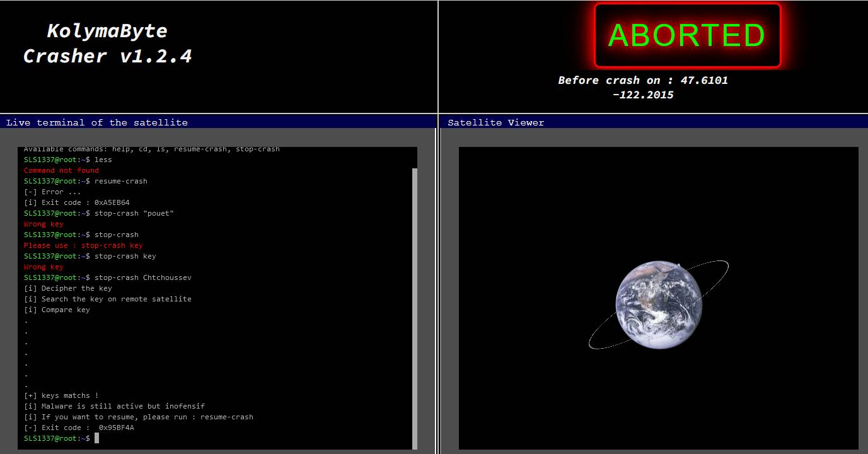Image resolution: width=868 pixels, height=454 pixels.
Task: Click the red "Command not found" error
Action: tap(61, 170)
